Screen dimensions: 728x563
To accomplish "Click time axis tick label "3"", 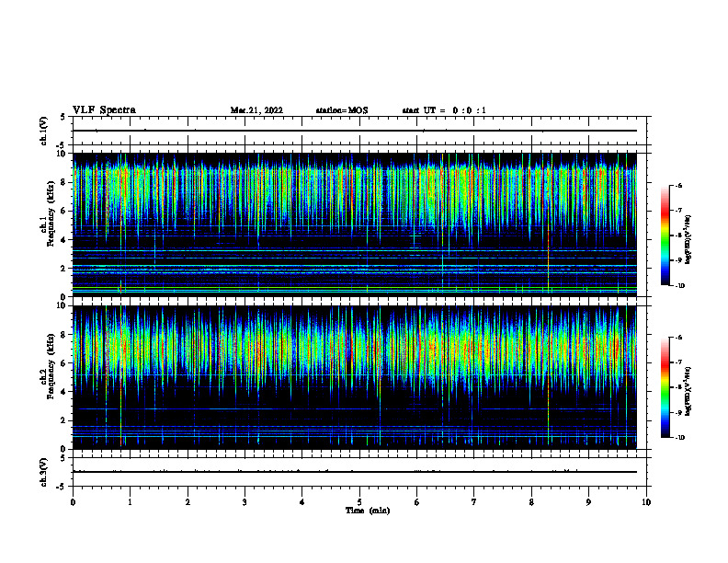I will [245, 502].
